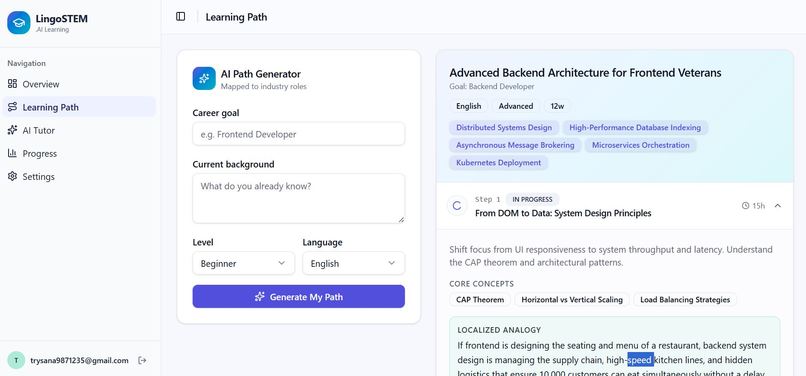806x376 pixels.
Task: Click the Advanced level badge
Action: click(x=516, y=106)
